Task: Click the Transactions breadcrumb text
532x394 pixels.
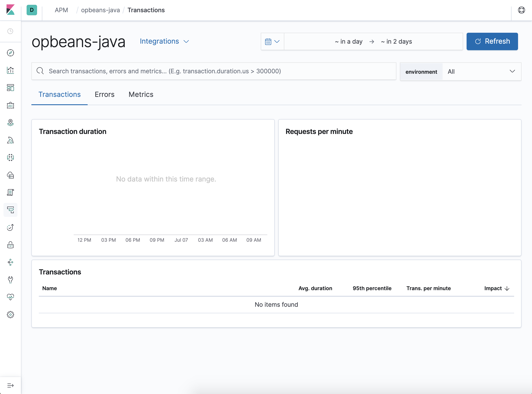Action: click(x=146, y=10)
